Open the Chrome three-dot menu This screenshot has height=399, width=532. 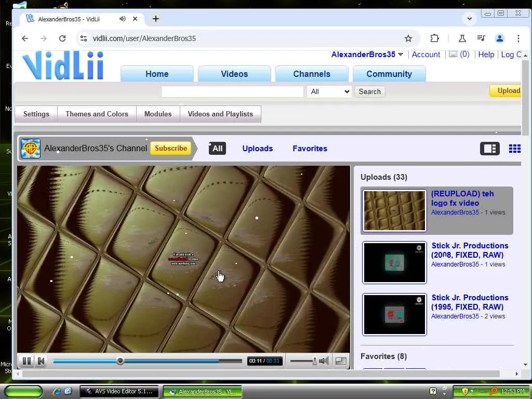click(x=518, y=38)
